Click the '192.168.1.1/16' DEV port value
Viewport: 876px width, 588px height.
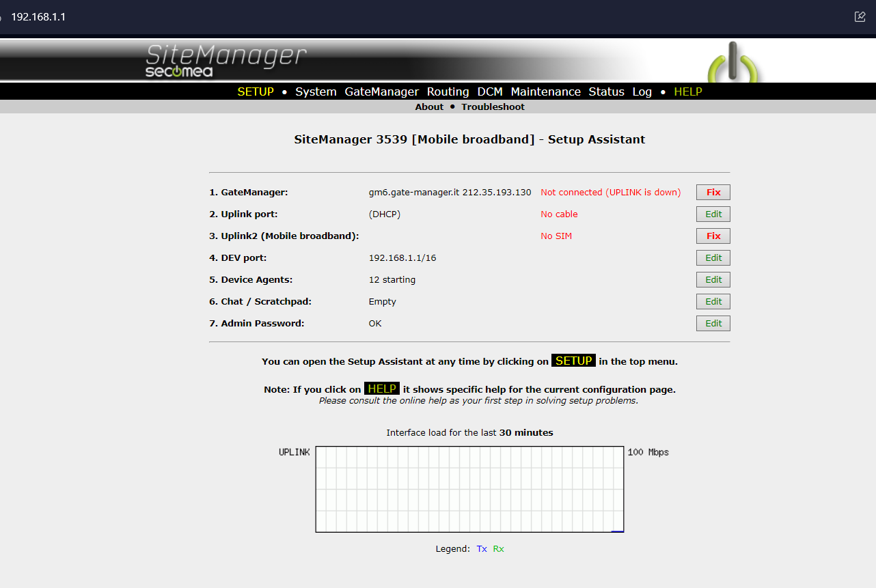(402, 258)
